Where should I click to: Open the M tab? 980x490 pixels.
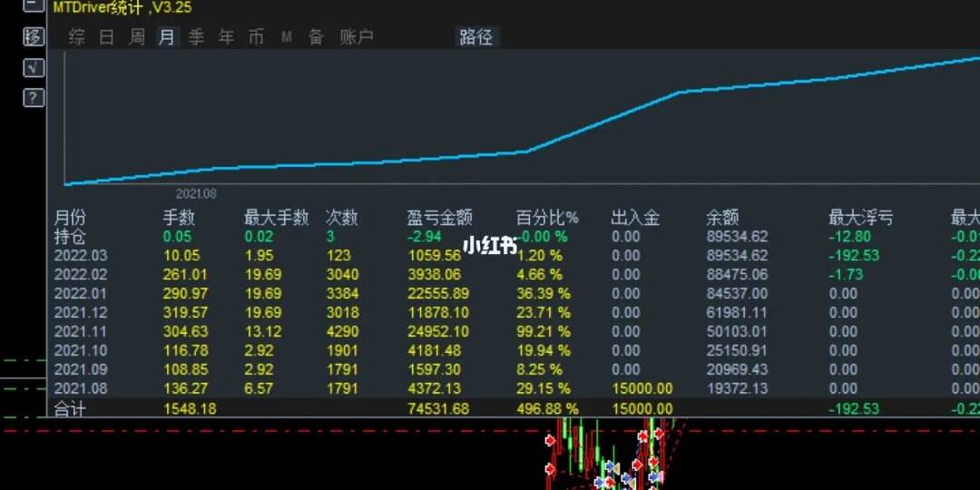[x=286, y=37]
